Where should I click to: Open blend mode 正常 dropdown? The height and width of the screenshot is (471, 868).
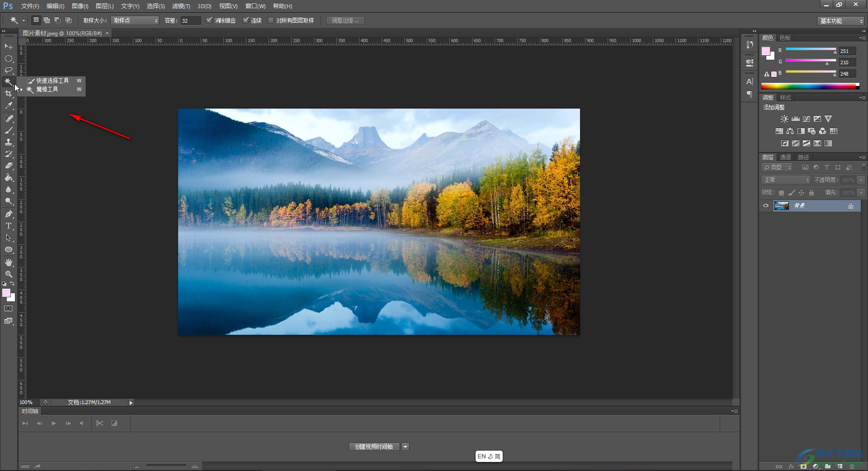786,180
